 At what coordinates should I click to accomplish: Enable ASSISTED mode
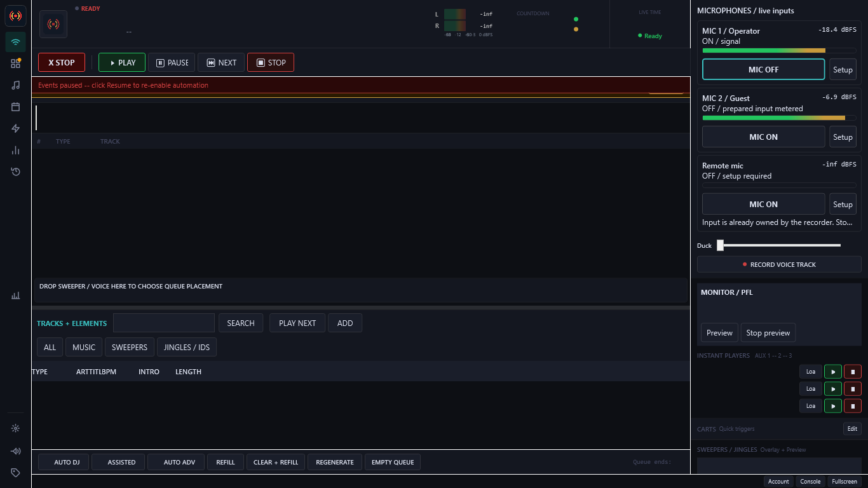pyautogui.click(x=118, y=462)
